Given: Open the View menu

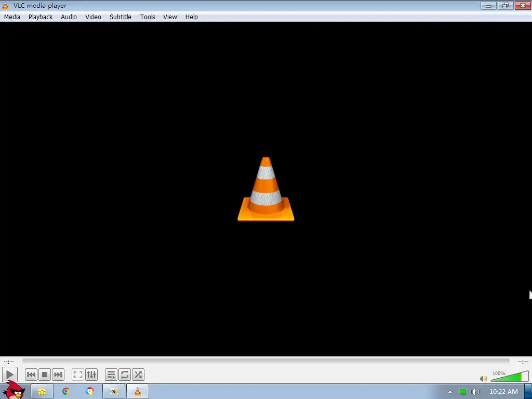Looking at the screenshot, I should pyautogui.click(x=170, y=17).
